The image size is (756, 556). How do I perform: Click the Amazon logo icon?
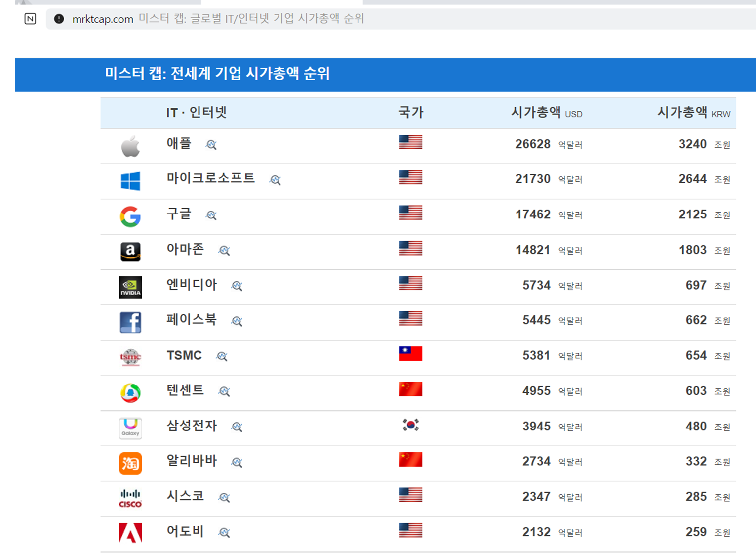(x=130, y=252)
